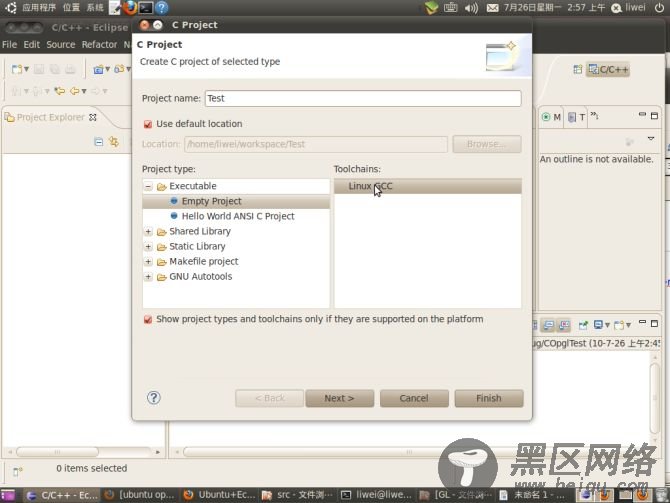Select the Executable folder row
Image resolution: width=670 pixels, height=503 pixels.
pyautogui.click(x=236, y=186)
